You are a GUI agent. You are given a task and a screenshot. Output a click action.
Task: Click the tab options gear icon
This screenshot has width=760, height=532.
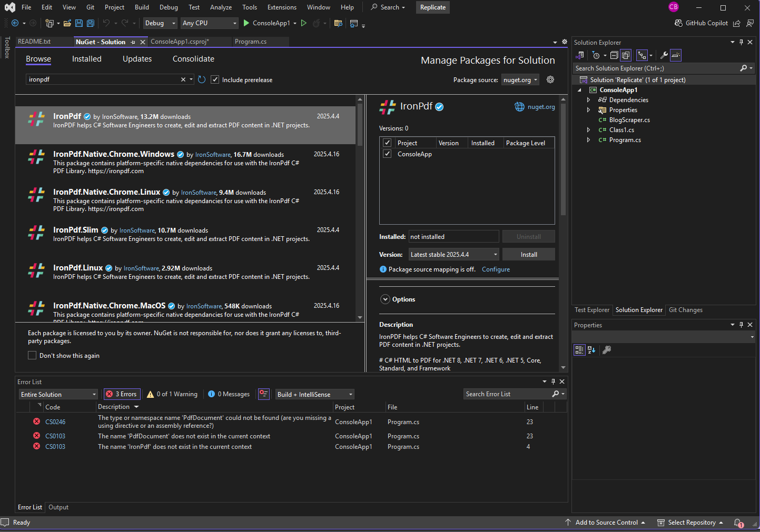pyautogui.click(x=565, y=42)
